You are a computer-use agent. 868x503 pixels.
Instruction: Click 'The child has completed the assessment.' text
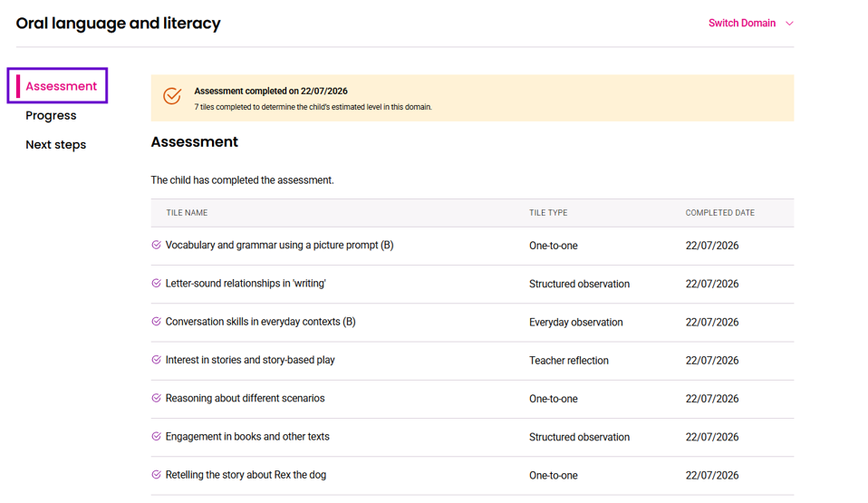click(243, 180)
